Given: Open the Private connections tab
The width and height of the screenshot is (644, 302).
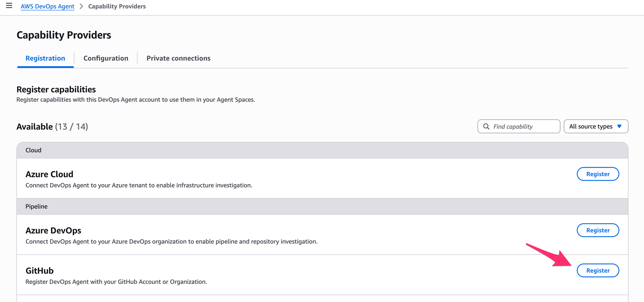Looking at the screenshot, I should tap(178, 58).
